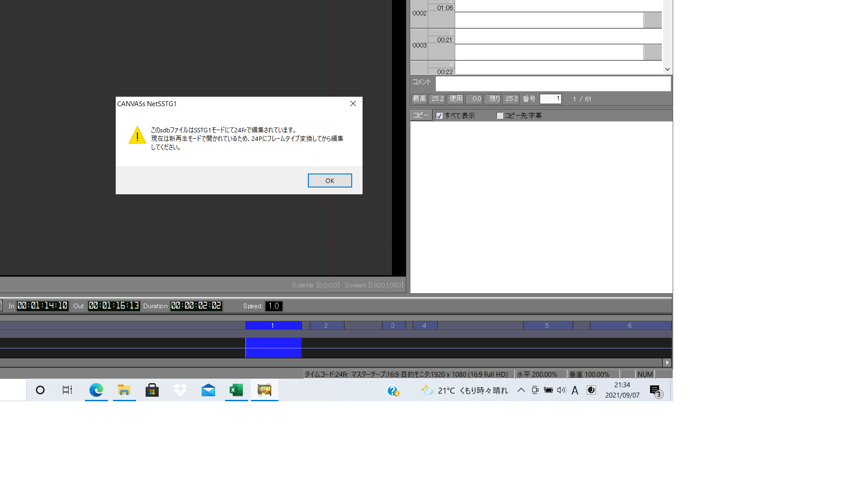Launch Microsoft Edge from taskbar
868x488 pixels.
tap(96, 390)
